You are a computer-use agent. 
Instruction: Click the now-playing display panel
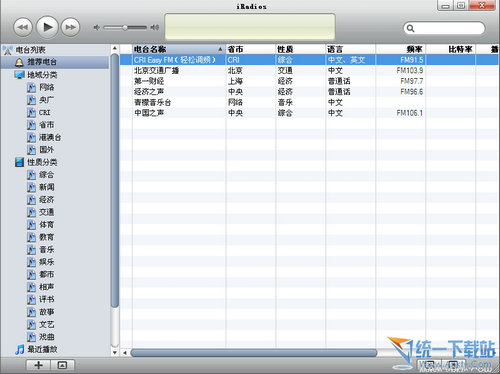[250, 27]
